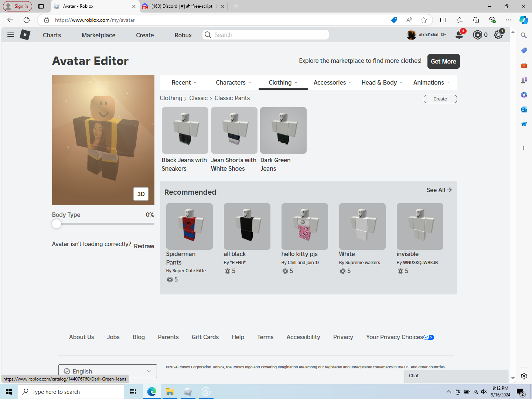This screenshot has width=532, height=399.
Task: Click the Sign in button
Action: 17,6
